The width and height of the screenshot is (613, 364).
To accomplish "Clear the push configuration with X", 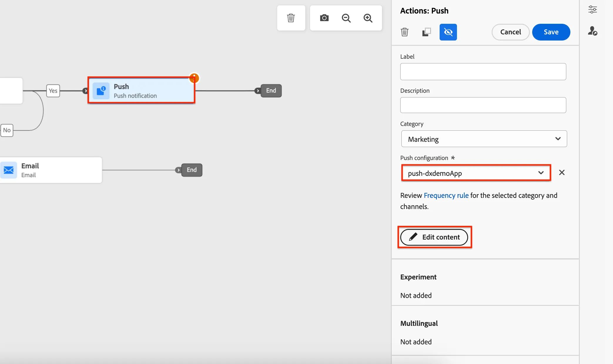I will pyautogui.click(x=562, y=173).
